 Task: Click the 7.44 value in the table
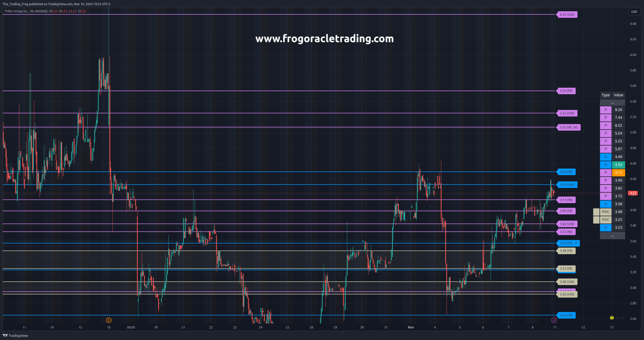click(618, 117)
